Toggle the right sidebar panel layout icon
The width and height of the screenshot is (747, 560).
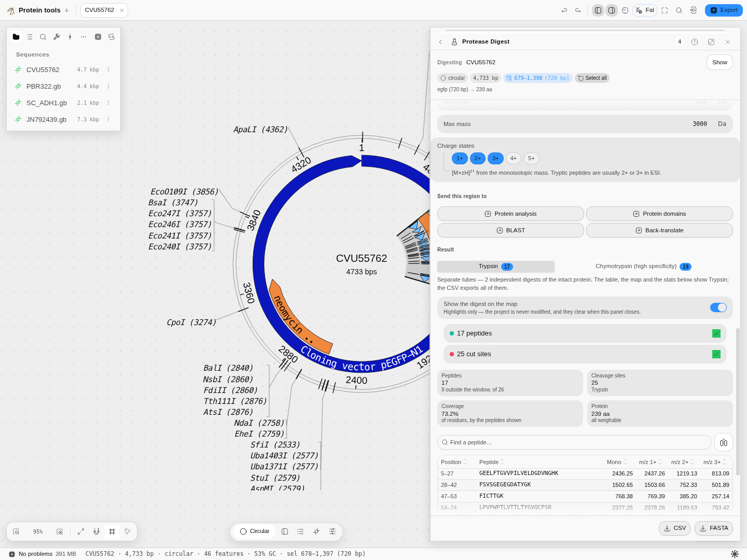[612, 10]
